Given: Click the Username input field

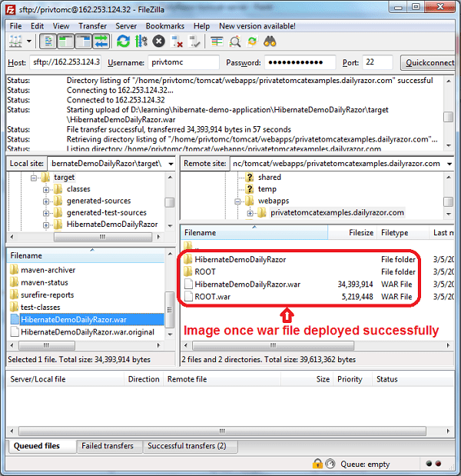Looking at the screenshot, I should tap(184, 62).
